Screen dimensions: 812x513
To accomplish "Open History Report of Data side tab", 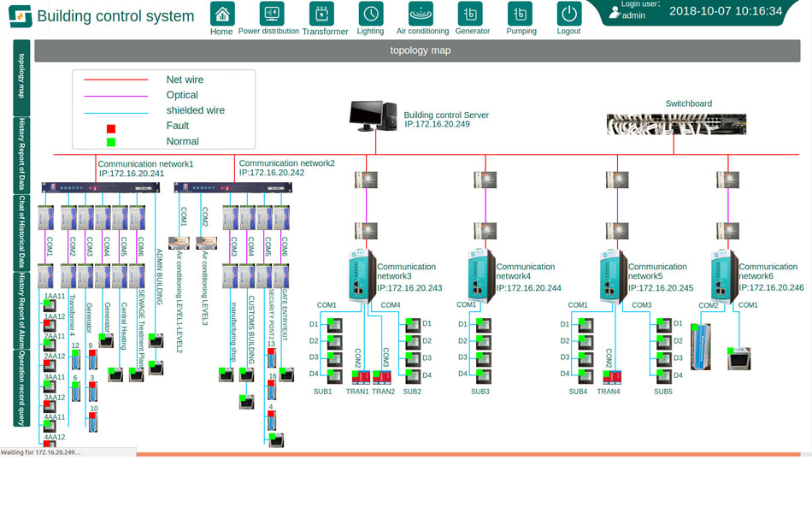I will click(x=21, y=156).
